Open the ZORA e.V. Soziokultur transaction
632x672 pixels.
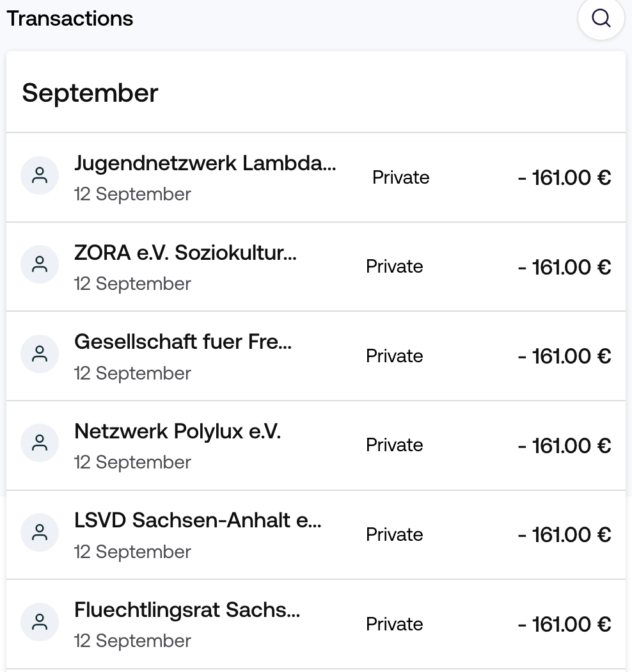click(316, 267)
